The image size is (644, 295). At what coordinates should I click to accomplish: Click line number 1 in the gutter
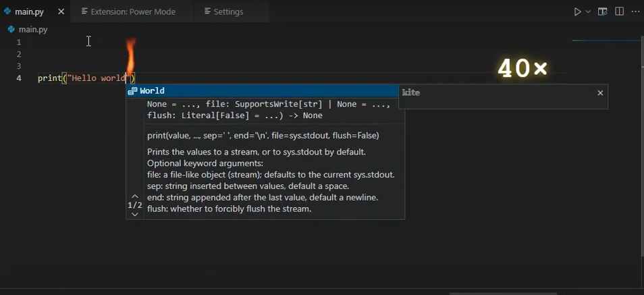click(x=19, y=42)
